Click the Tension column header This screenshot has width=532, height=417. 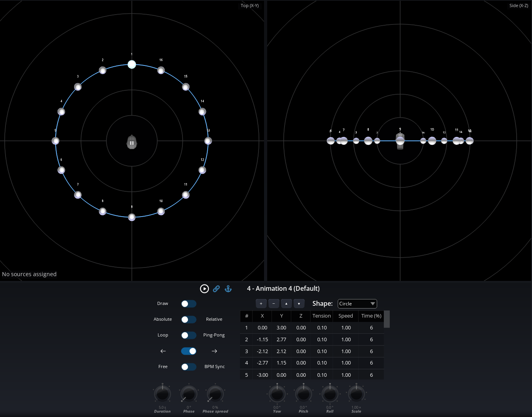[322, 316]
